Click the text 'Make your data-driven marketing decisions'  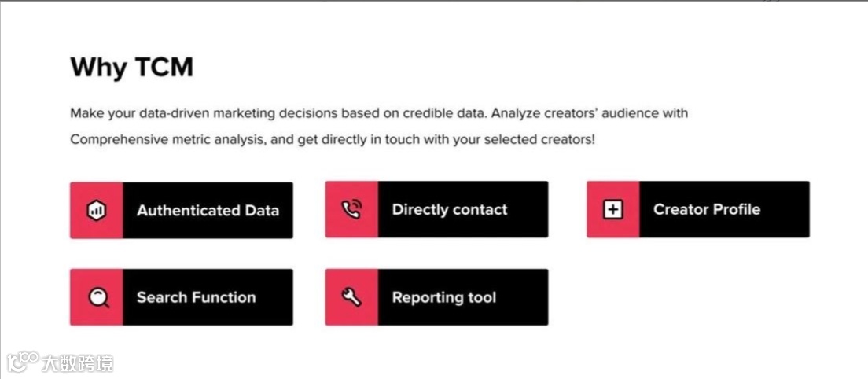[x=195, y=113]
